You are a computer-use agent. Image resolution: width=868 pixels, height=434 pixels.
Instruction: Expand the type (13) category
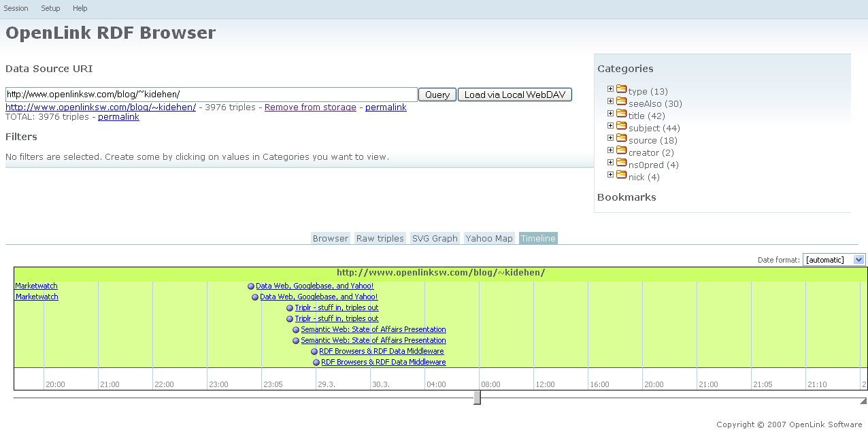point(610,89)
